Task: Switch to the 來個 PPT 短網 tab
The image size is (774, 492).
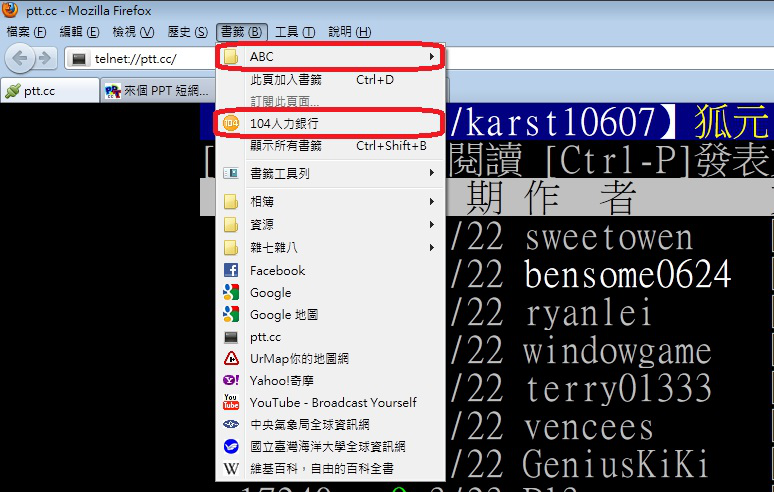Action: (158, 91)
